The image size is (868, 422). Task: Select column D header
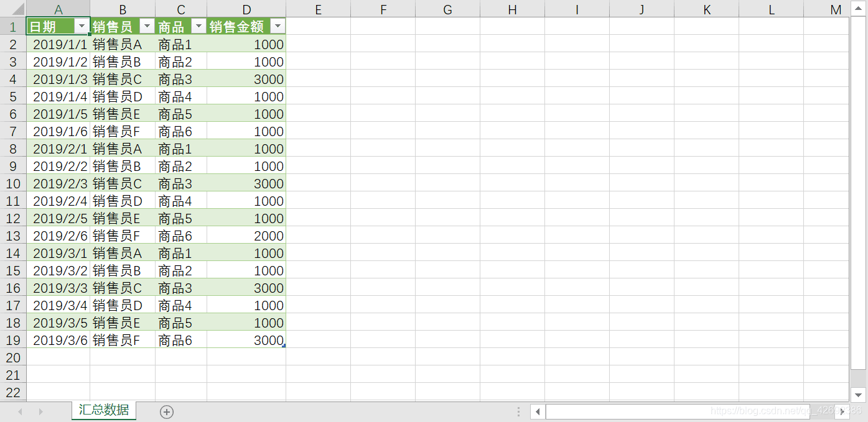246,9
